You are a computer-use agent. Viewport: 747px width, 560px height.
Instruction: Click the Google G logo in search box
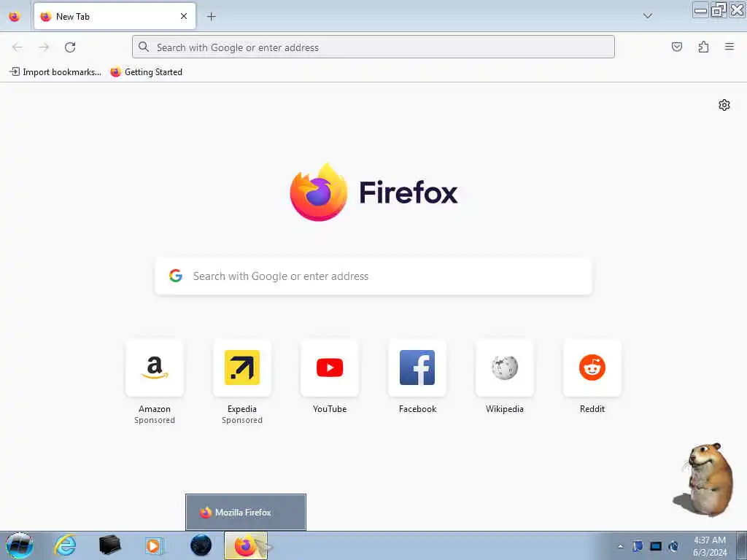click(176, 276)
